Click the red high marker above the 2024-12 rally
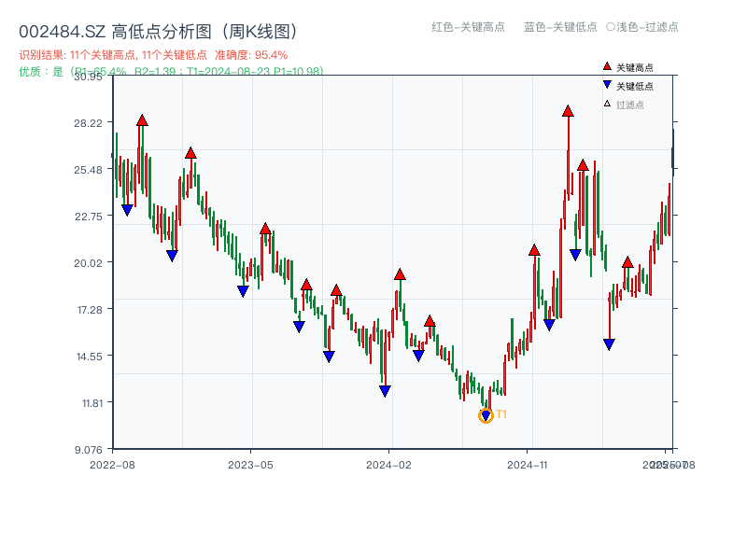This screenshot has height=560, width=747. (533, 249)
